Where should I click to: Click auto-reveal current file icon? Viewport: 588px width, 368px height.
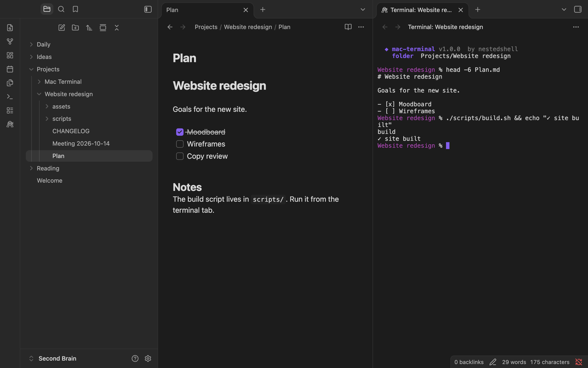tap(103, 28)
